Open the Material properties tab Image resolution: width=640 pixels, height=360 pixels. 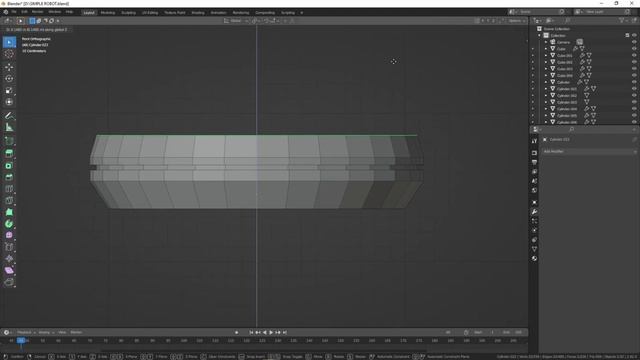pos(534,258)
